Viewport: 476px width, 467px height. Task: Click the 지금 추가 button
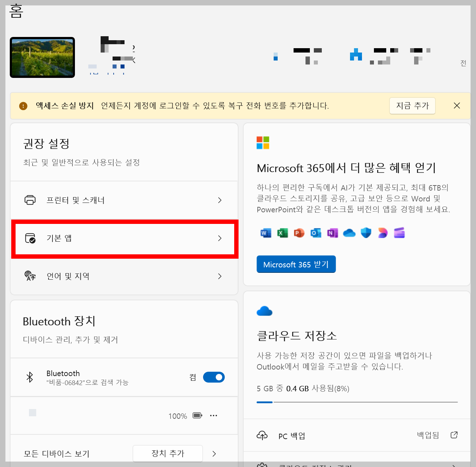[x=412, y=106]
